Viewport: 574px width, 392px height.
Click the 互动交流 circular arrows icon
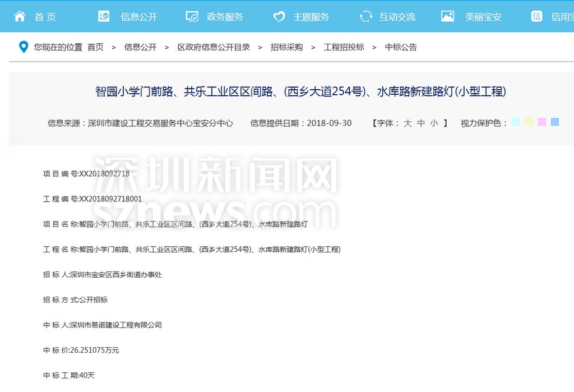pyautogui.click(x=365, y=16)
